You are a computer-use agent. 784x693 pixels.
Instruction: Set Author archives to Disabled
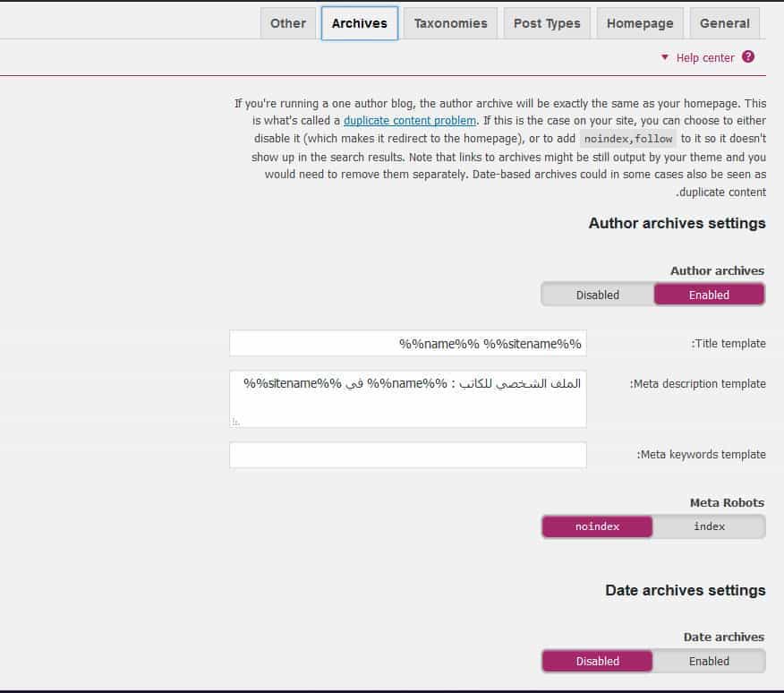(x=598, y=295)
